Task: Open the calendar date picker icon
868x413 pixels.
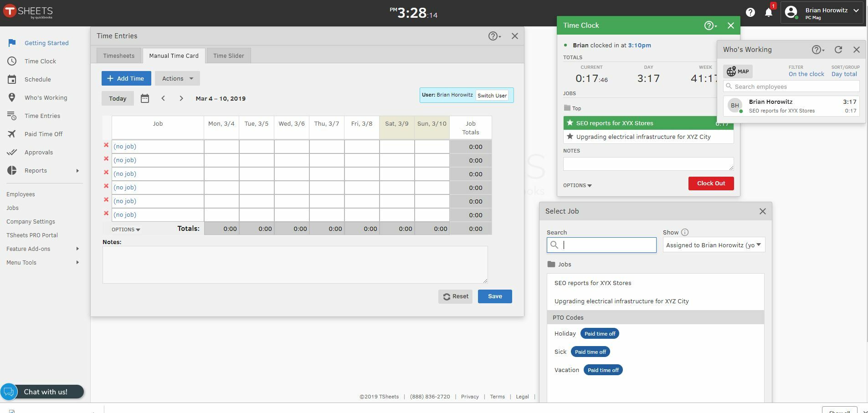Action: point(145,98)
